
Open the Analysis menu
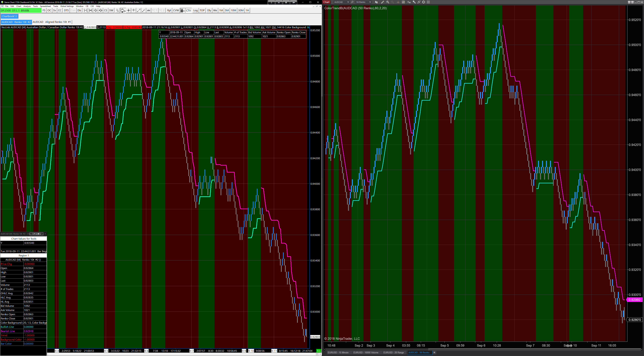27,6
